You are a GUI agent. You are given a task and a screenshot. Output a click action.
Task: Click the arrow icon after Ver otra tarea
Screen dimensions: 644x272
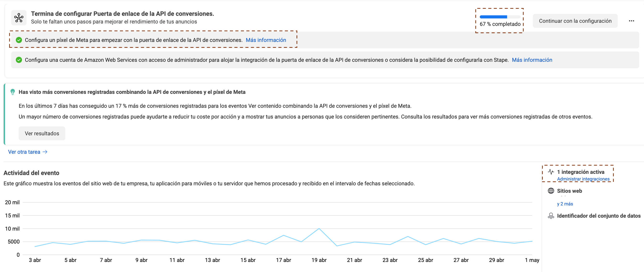pos(45,152)
